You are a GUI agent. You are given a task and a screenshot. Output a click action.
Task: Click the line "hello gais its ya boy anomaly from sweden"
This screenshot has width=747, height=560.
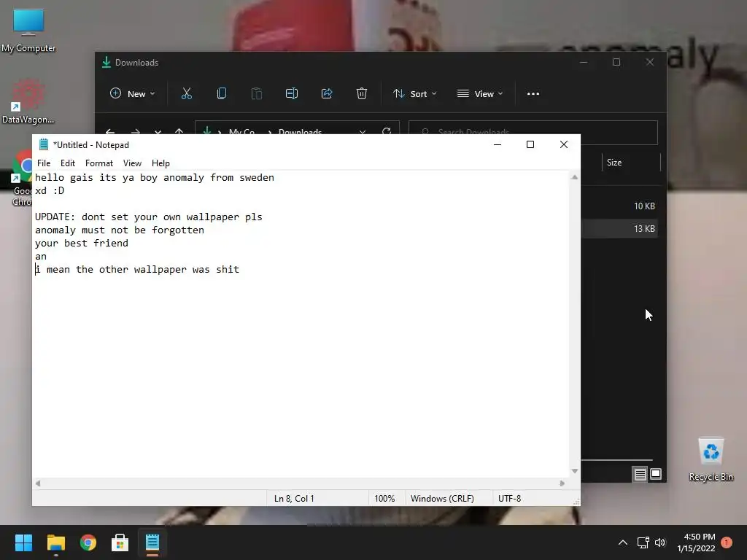pyautogui.click(x=155, y=178)
